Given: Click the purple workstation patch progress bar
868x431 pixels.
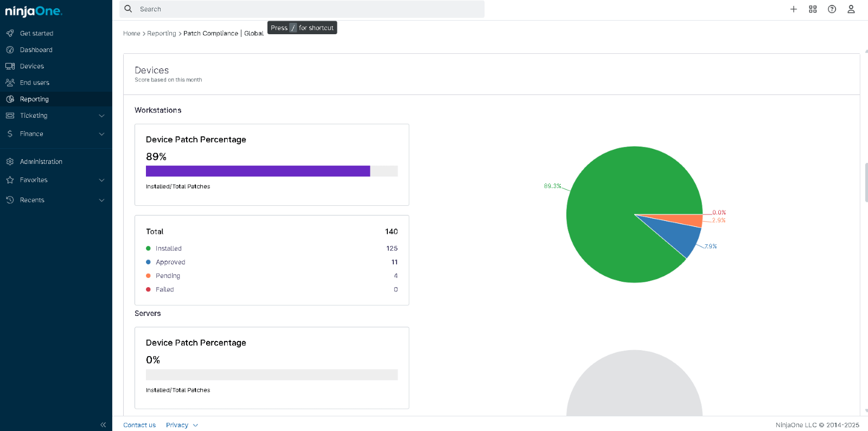Looking at the screenshot, I should [x=258, y=171].
